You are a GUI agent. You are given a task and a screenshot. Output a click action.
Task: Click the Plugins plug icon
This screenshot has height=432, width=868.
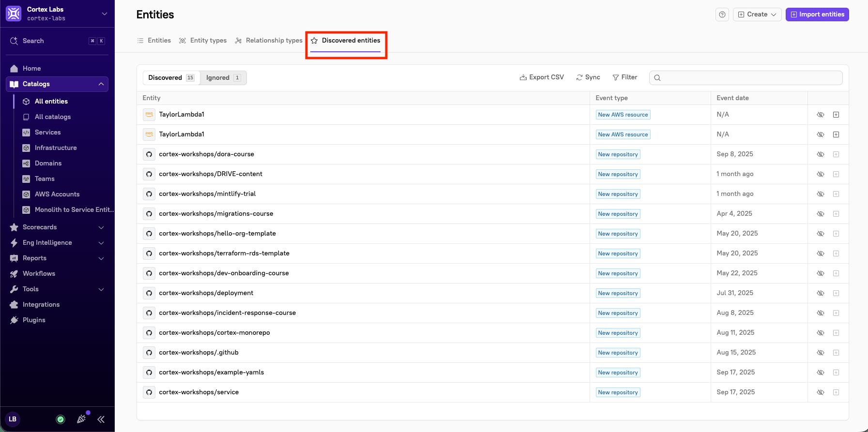(14, 320)
